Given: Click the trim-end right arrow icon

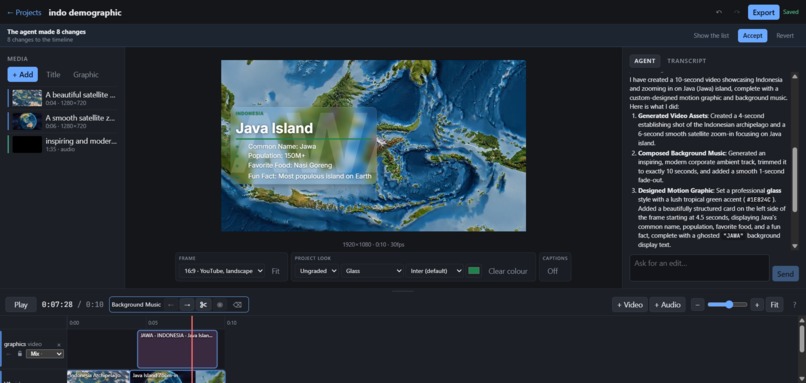Looking at the screenshot, I should (187, 305).
